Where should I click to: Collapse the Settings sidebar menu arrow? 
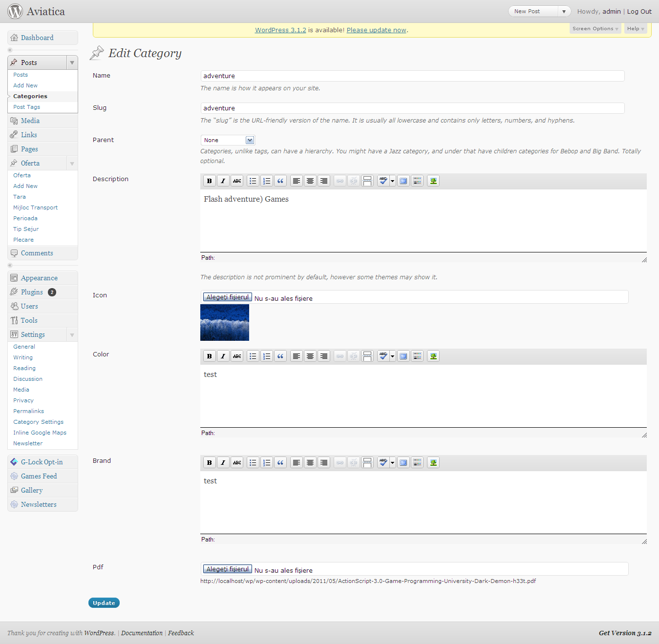click(x=72, y=335)
